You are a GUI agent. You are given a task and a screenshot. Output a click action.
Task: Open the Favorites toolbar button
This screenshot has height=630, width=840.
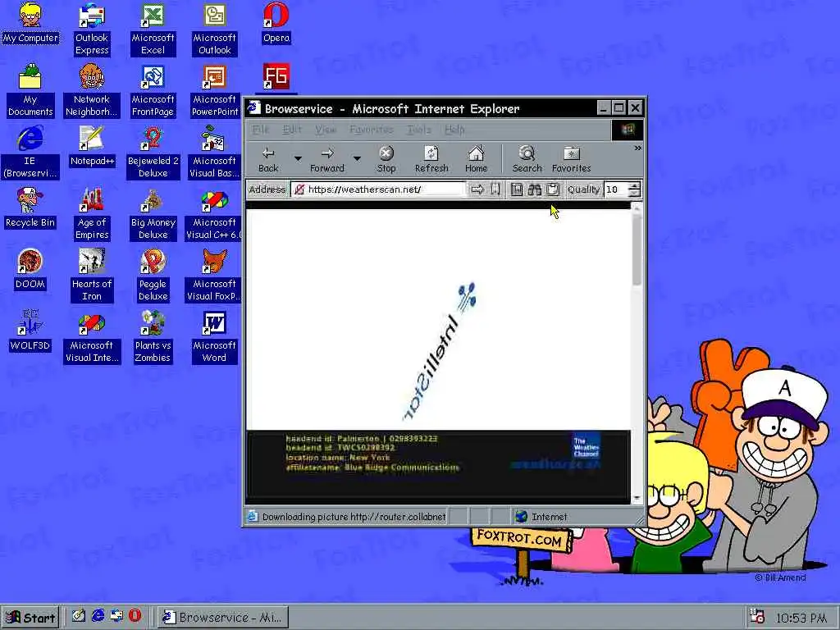pos(571,160)
